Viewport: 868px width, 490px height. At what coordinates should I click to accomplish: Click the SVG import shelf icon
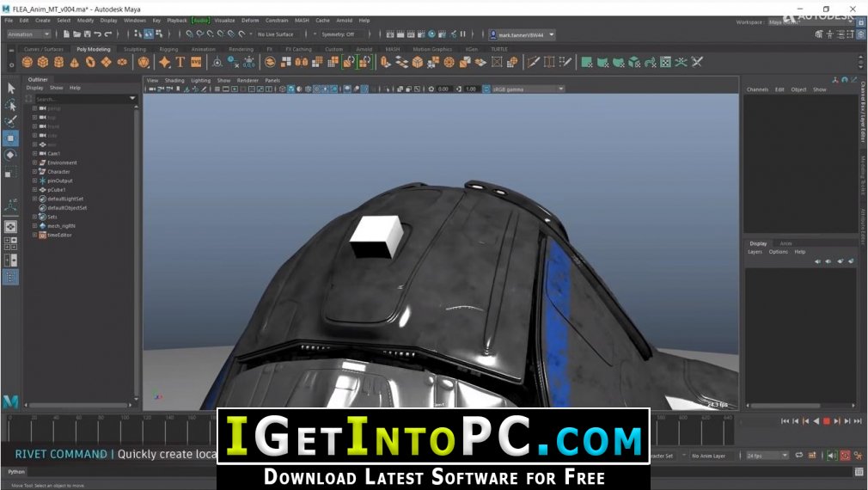[x=196, y=62]
